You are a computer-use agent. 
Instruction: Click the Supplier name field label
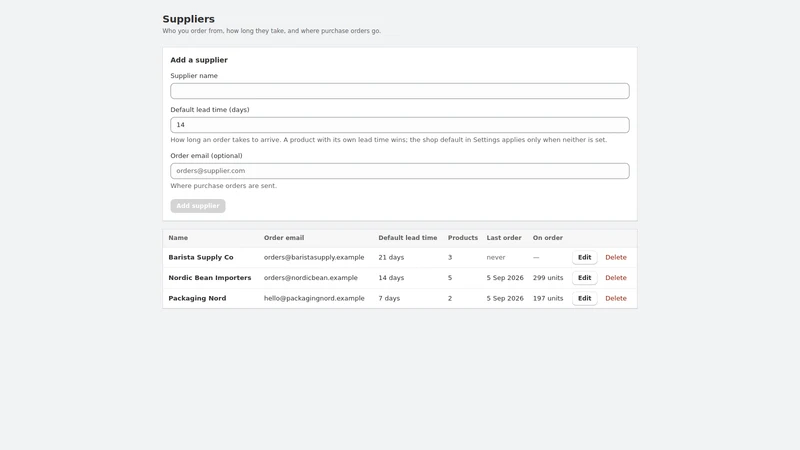tap(194, 76)
